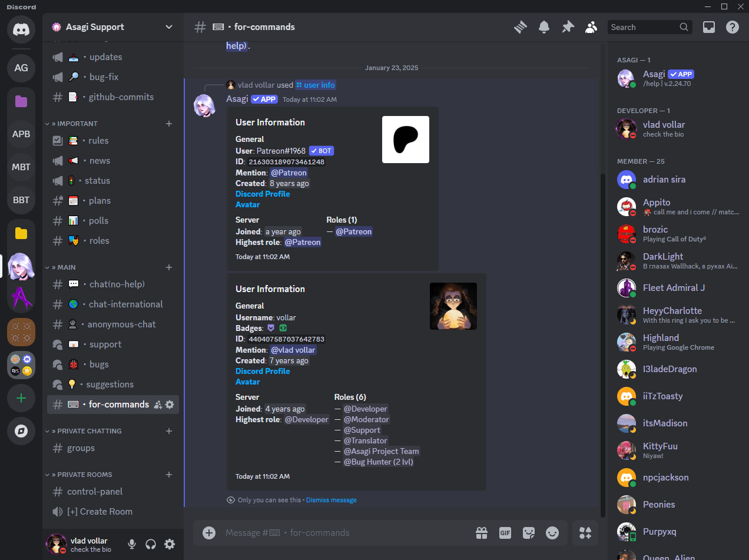
Task: Collapse the MAIN category
Action: pos(61,267)
